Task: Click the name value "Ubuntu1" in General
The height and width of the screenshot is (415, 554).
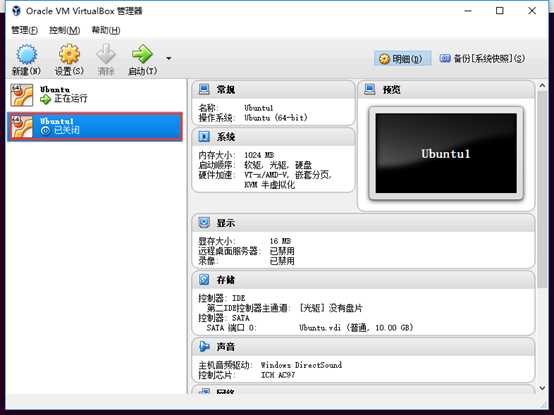Action: point(259,108)
